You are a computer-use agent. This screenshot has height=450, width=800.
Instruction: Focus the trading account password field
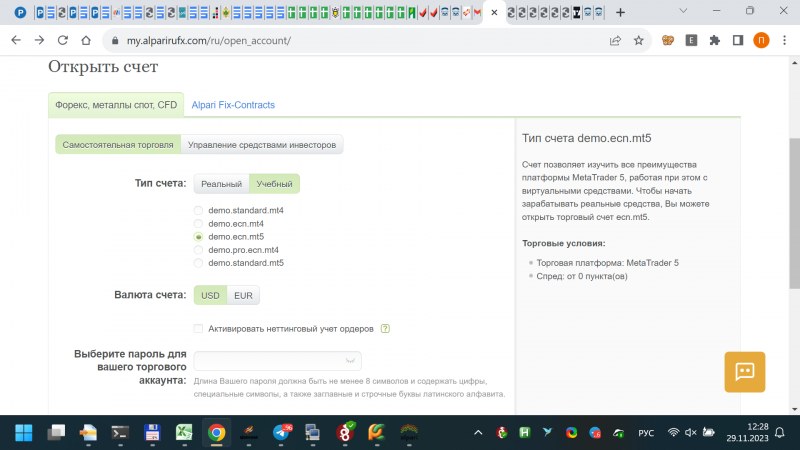278,361
